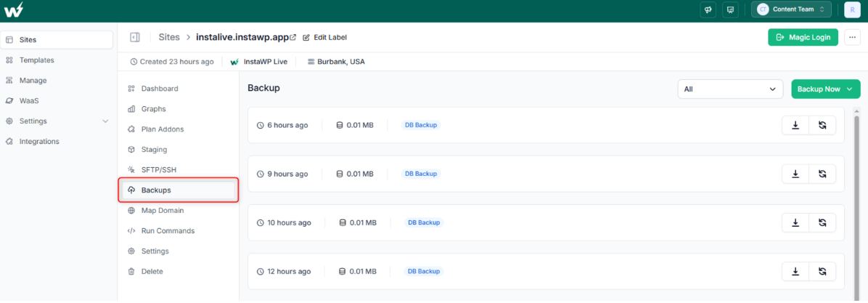The width and height of the screenshot is (868, 303).
Task: Restore the 6 hours ago backup
Action: (x=822, y=125)
